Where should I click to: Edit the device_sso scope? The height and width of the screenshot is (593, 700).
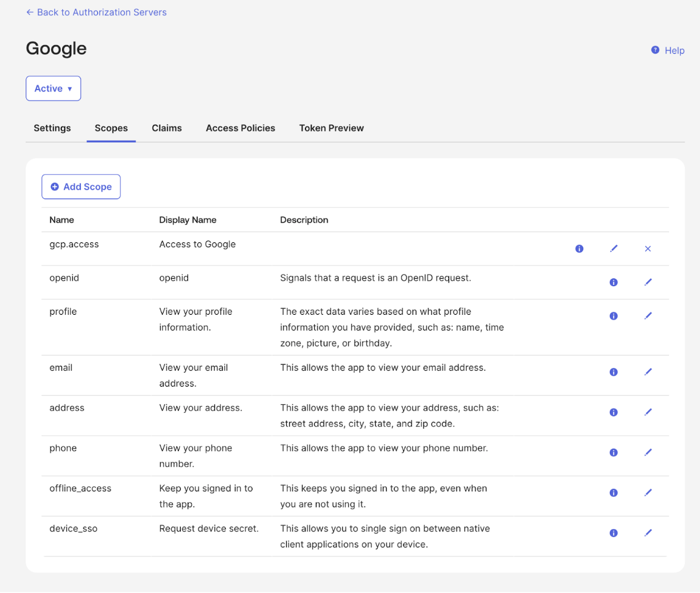coord(648,533)
